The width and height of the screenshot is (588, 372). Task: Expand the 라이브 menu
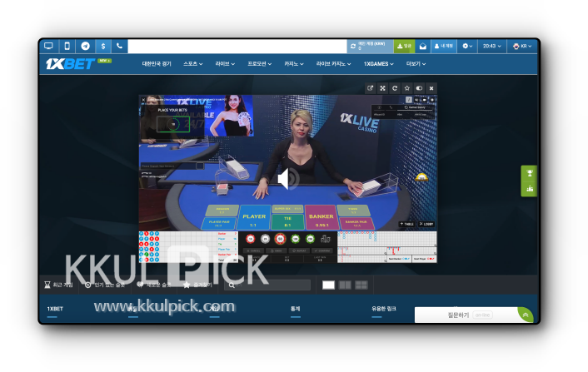225,64
